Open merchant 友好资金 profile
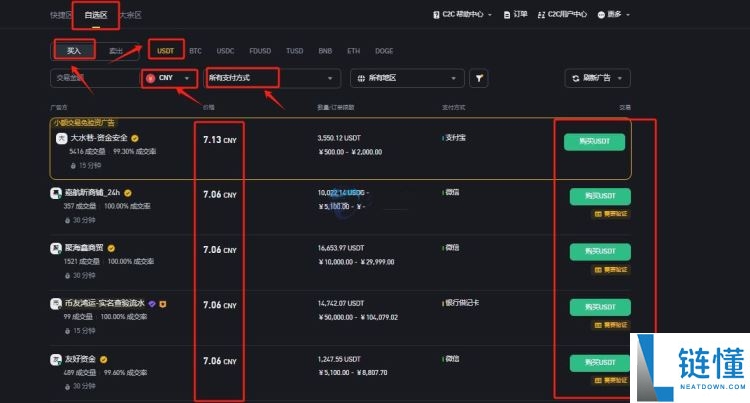This screenshot has width=750, height=403. [x=80, y=359]
